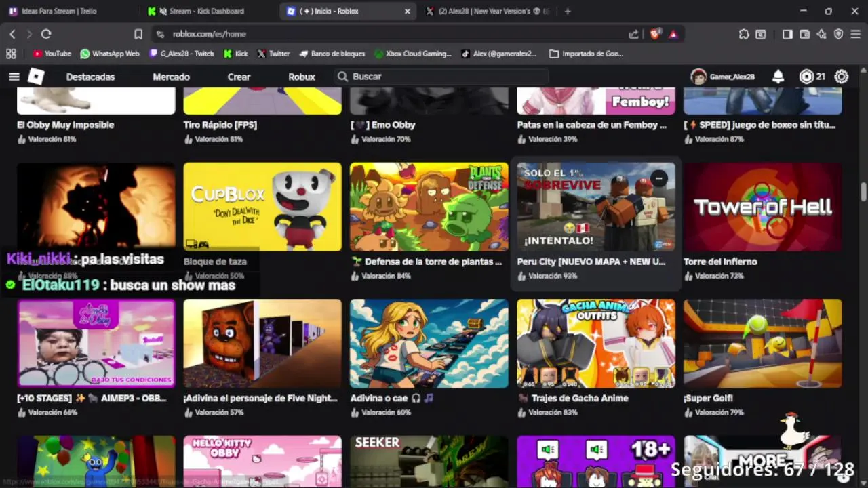Open the Hello Kitty Obby thumbnail

pos(262,462)
